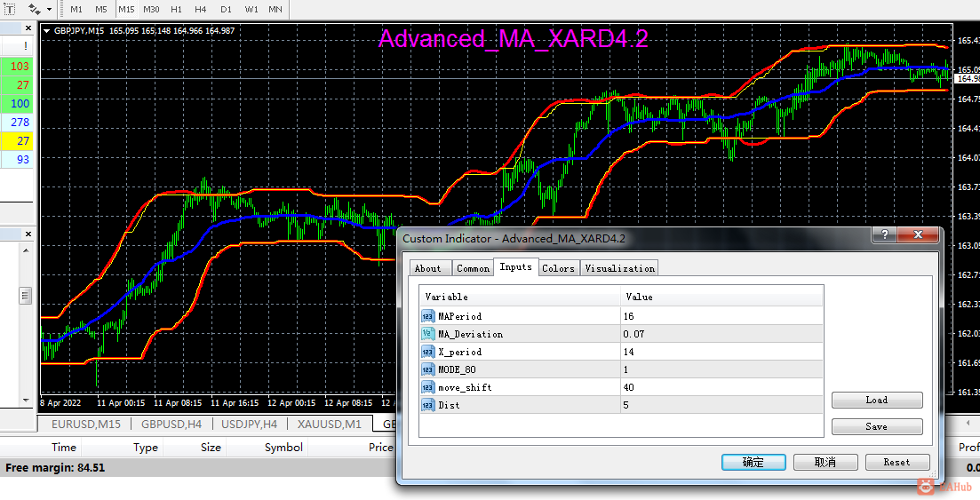Switch chart to D1 timeframe

pyautogui.click(x=227, y=10)
